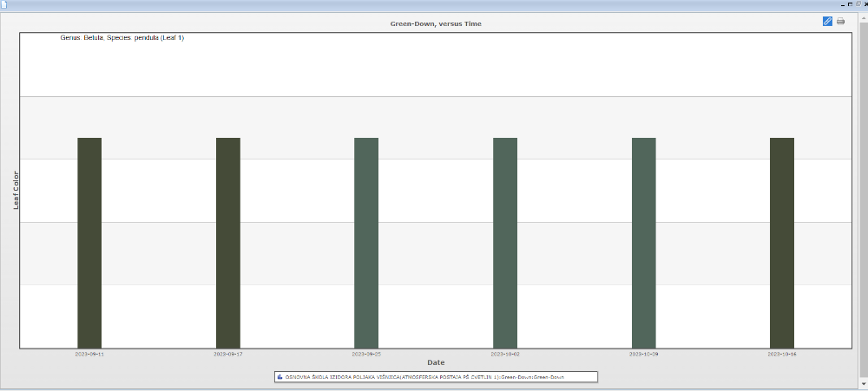Select the bar for 2023-09-11
This screenshot has width=868, height=391.
tap(89, 243)
